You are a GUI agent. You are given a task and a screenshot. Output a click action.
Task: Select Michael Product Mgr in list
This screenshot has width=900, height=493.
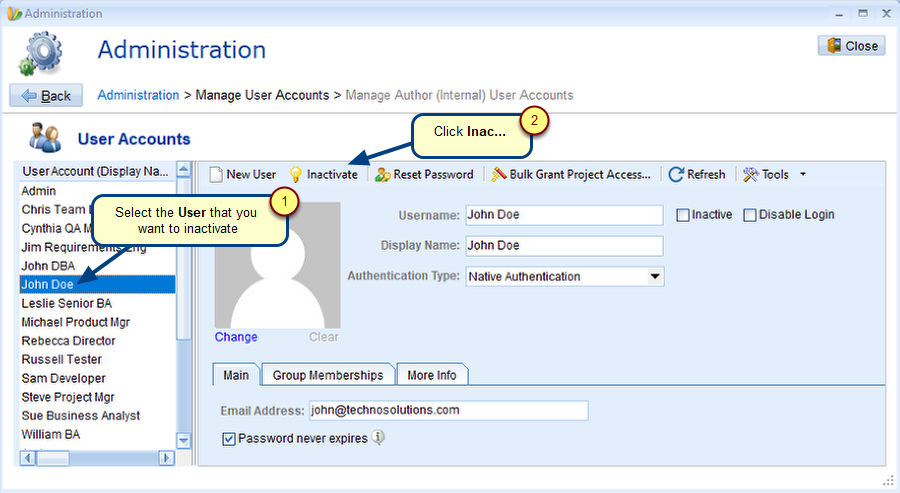pos(97,322)
